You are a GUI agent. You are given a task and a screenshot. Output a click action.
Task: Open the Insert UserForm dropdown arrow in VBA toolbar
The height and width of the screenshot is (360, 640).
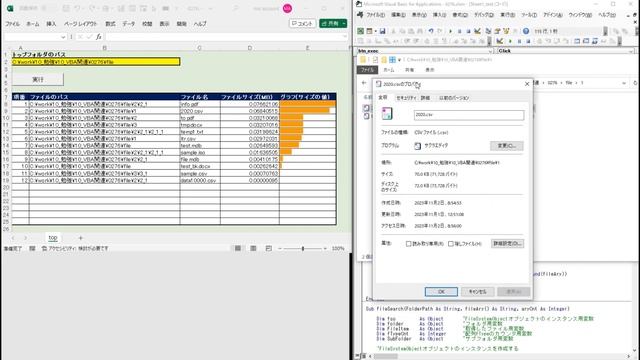tap(376, 31)
